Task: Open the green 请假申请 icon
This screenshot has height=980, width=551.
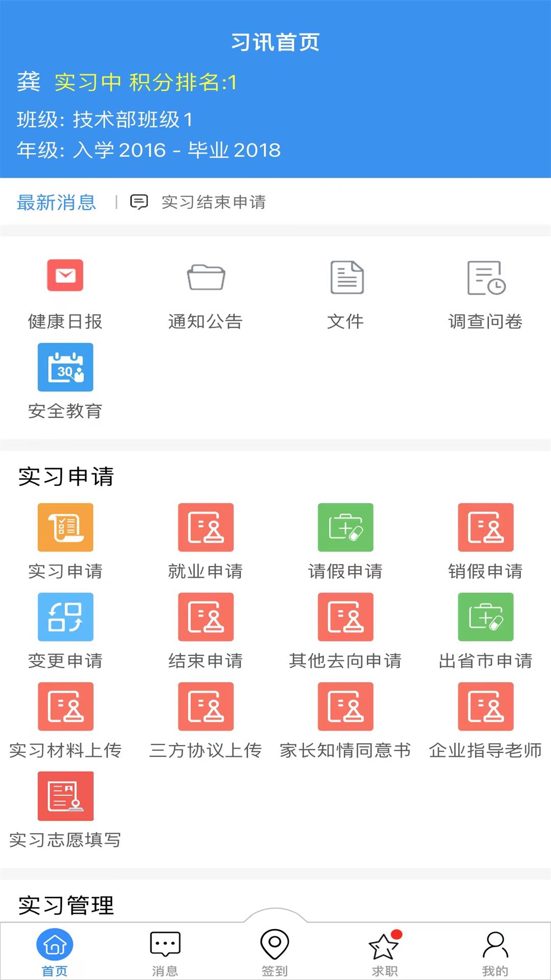Action: 345,527
